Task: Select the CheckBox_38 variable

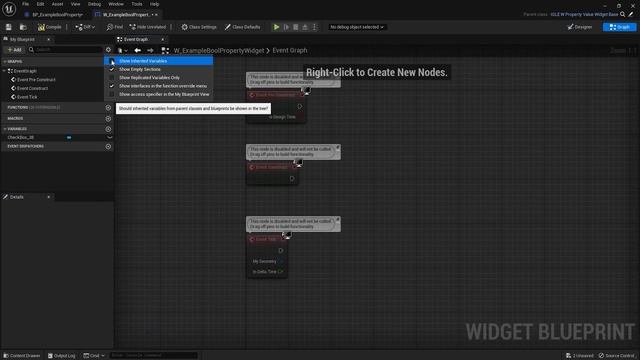Action: (21, 138)
